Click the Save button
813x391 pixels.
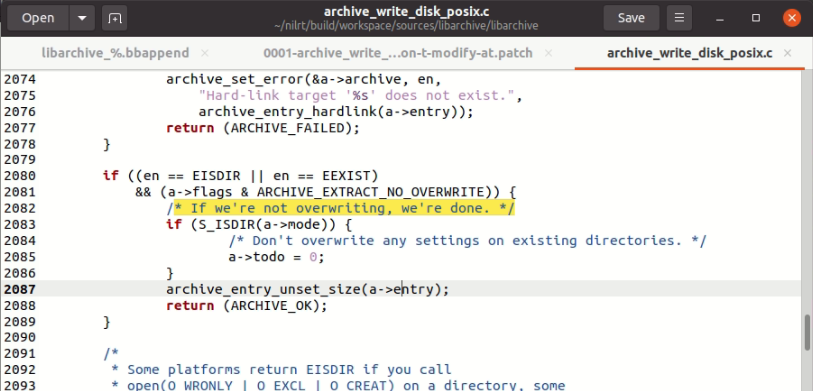(631, 18)
